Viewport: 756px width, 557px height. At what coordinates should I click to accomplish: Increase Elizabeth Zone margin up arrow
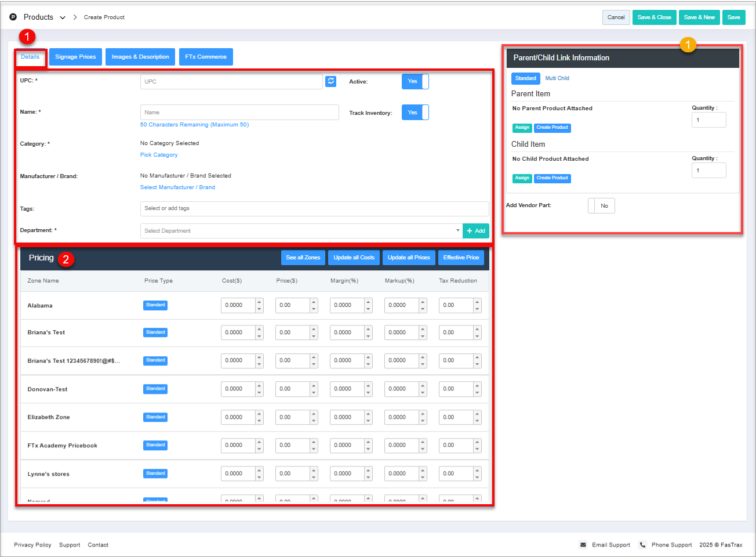point(368,414)
